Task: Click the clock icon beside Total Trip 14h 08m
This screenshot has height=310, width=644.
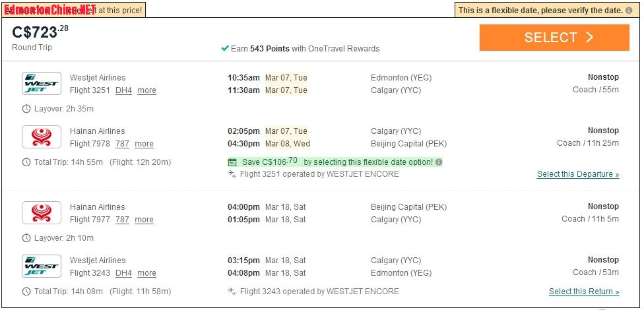Action: pos(26,292)
